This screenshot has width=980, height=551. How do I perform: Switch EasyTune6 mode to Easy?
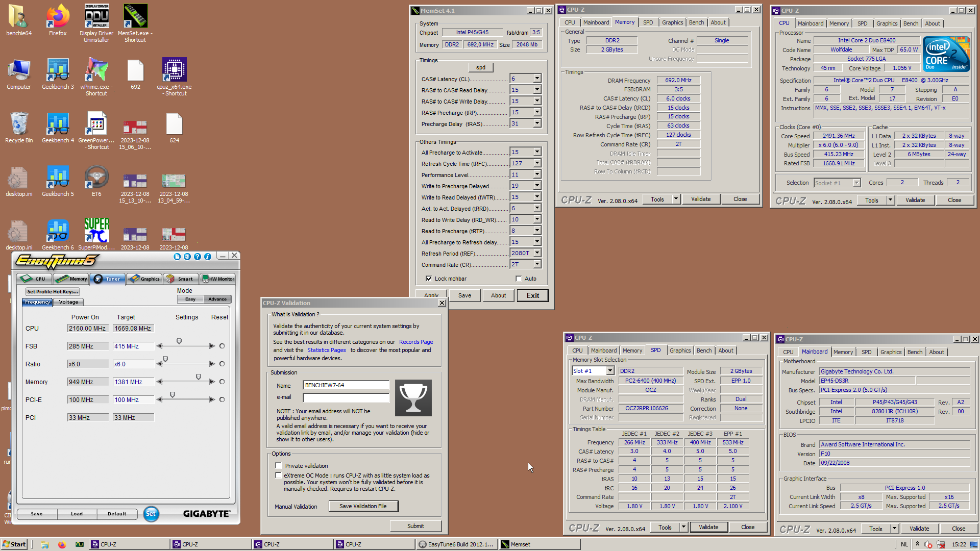pos(190,299)
